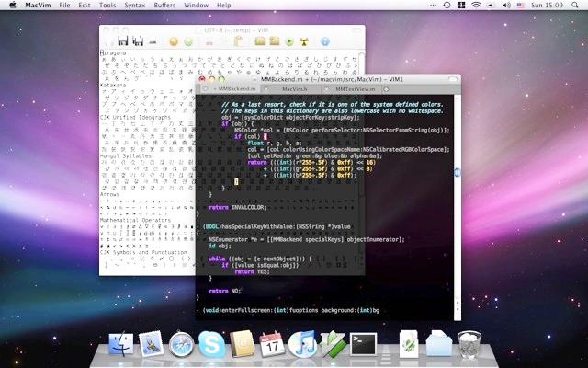Click the scroll up arrow in VIM1 window

tap(458, 301)
